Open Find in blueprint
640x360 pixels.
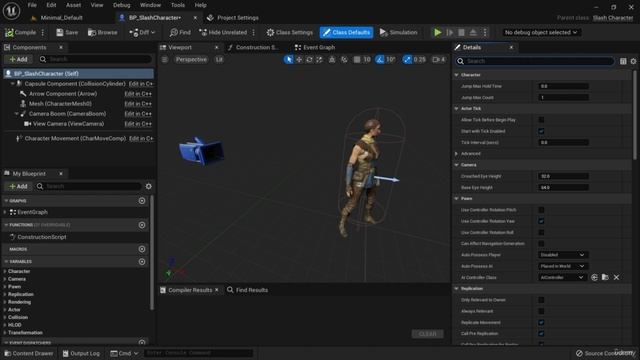(180, 32)
